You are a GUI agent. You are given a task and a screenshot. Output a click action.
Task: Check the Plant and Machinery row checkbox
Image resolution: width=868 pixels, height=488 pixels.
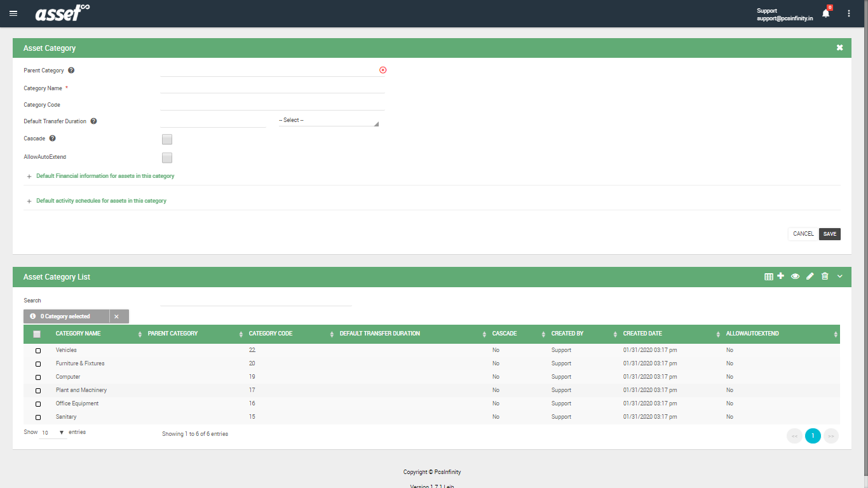pyautogui.click(x=38, y=391)
